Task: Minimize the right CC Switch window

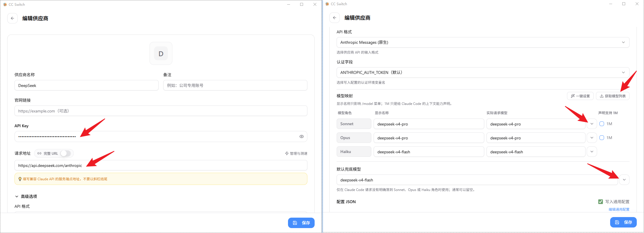Action: tap(611, 4)
